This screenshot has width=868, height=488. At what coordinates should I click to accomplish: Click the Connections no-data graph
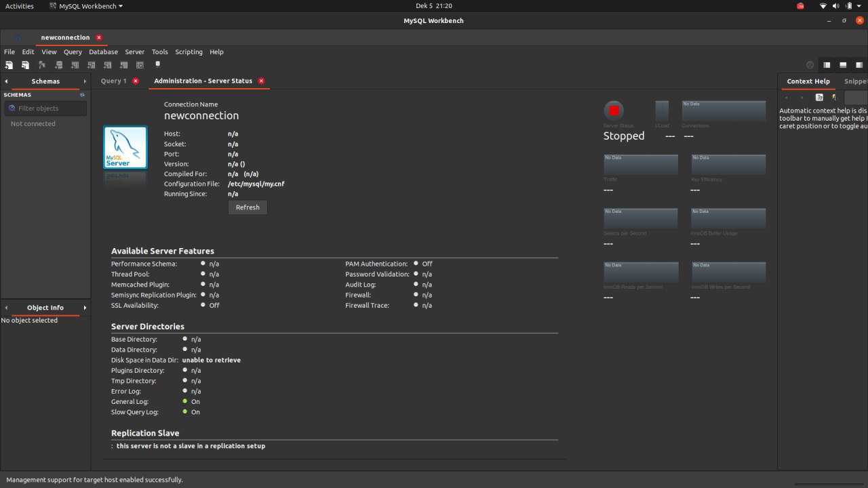(x=724, y=110)
